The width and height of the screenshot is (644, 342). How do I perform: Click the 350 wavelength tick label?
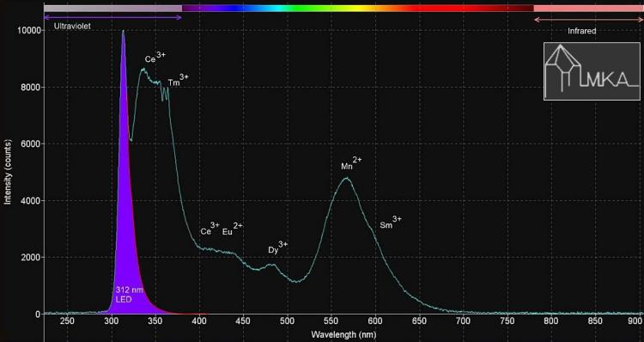pos(155,321)
